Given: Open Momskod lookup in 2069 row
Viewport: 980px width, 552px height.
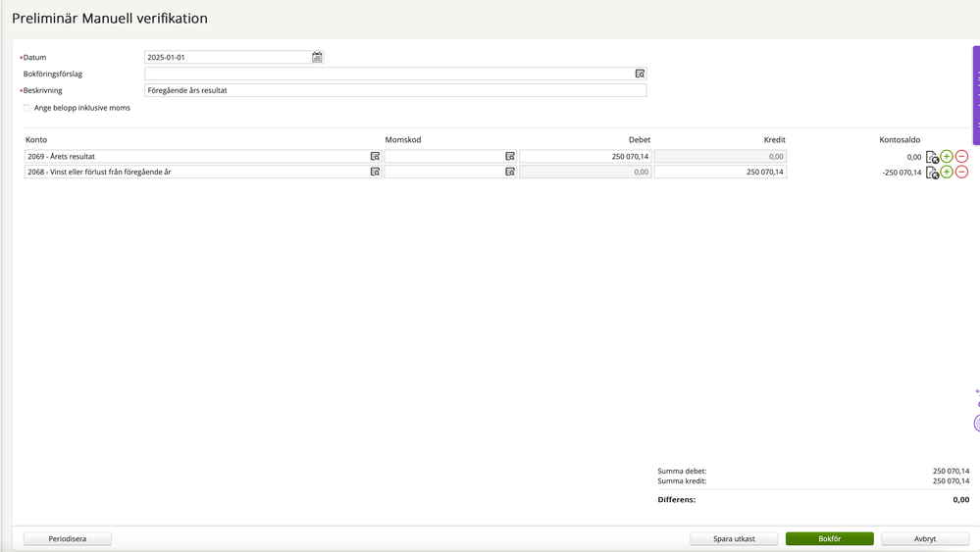Looking at the screenshot, I should click(x=510, y=156).
